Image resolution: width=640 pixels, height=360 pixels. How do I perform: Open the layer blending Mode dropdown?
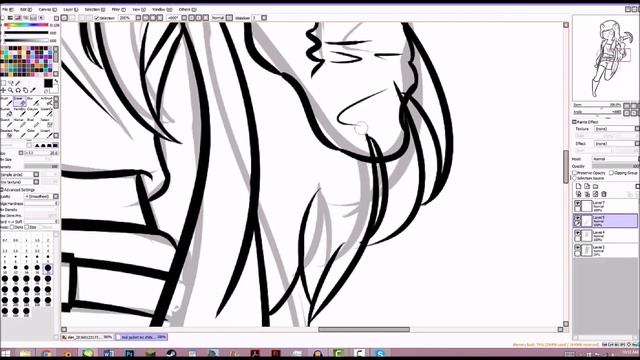coord(616,159)
